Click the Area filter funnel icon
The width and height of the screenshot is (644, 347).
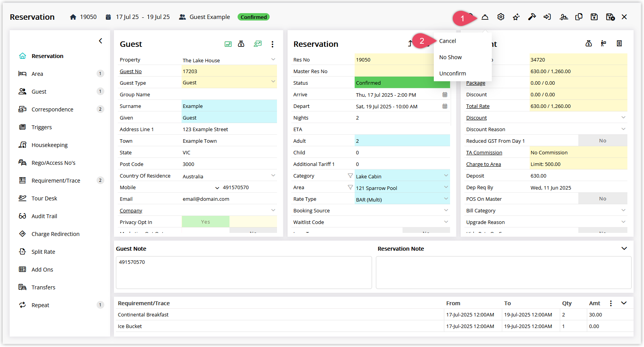pos(350,187)
